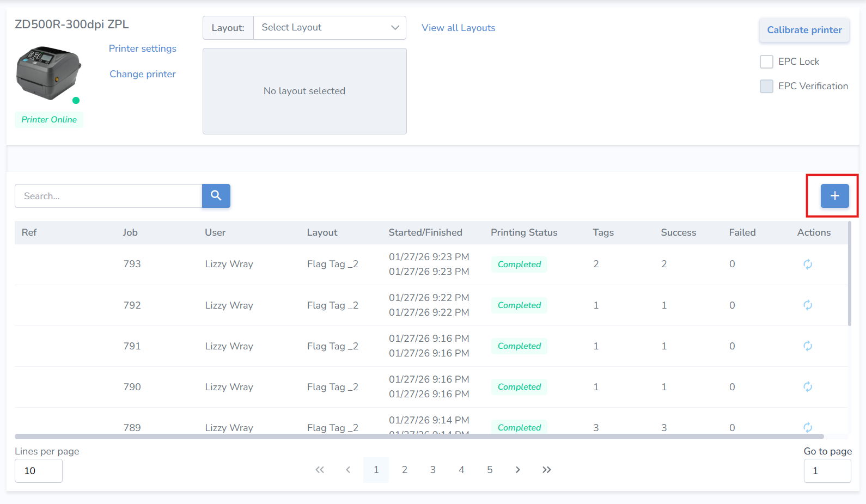The image size is (866, 504).
Task: Click the search magnifier button
Action: tap(216, 196)
